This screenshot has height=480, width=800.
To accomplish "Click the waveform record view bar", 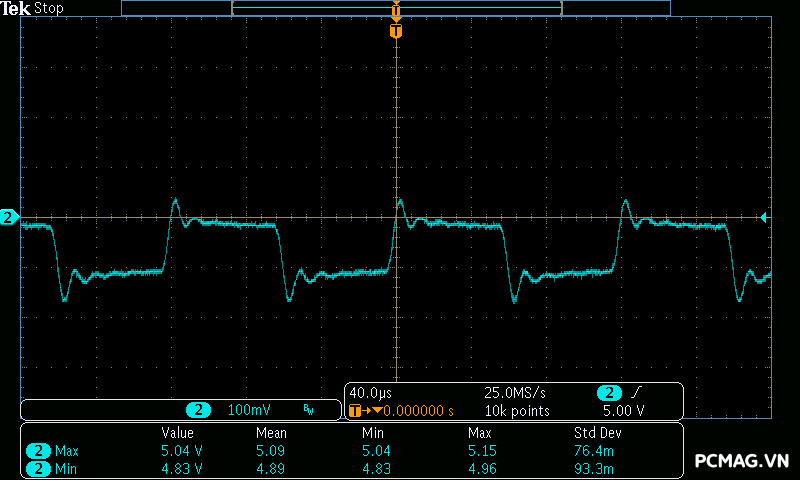I will pos(396,8).
